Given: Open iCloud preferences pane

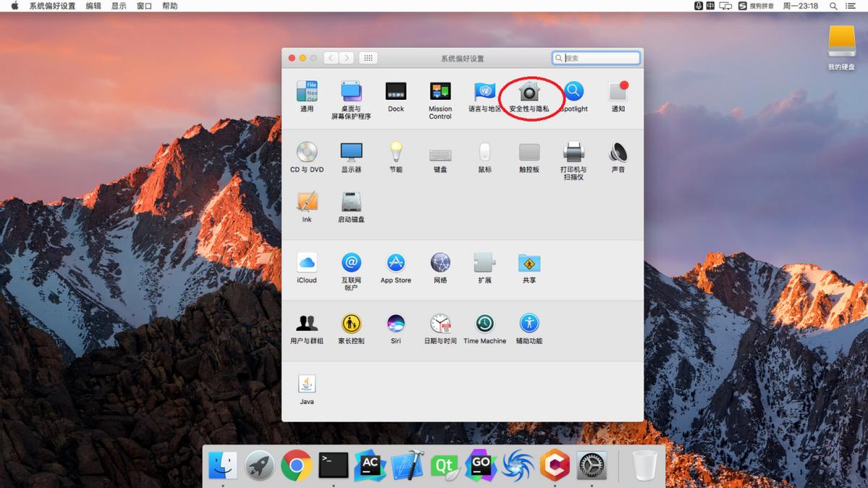Looking at the screenshot, I should click(307, 263).
